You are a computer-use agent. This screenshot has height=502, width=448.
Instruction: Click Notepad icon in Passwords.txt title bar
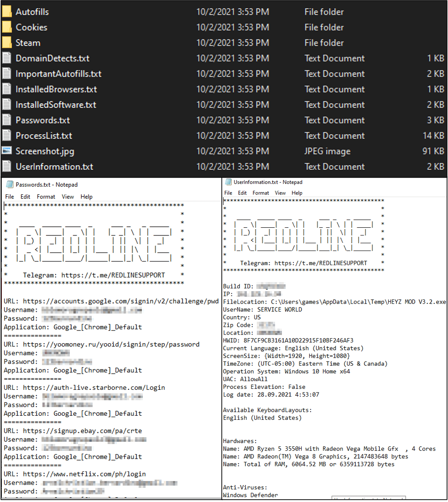click(x=9, y=185)
